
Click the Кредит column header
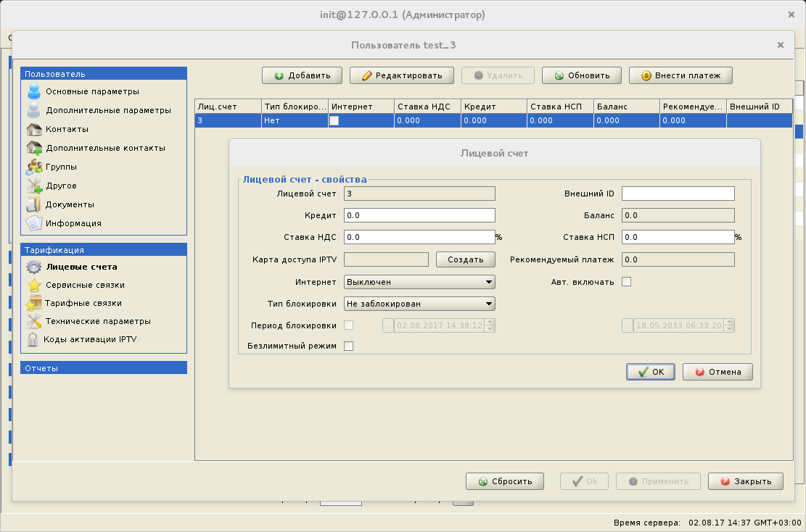[x=493, y=107]
